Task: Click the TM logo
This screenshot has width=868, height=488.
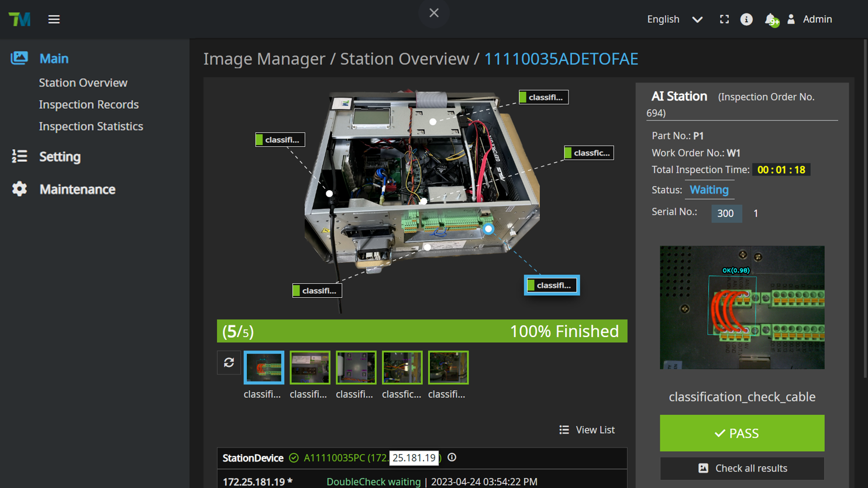Action: [19, 19]
